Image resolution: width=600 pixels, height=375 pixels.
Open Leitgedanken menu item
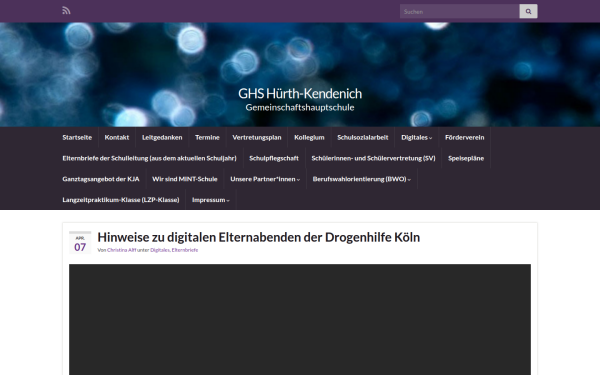(162, 137)
